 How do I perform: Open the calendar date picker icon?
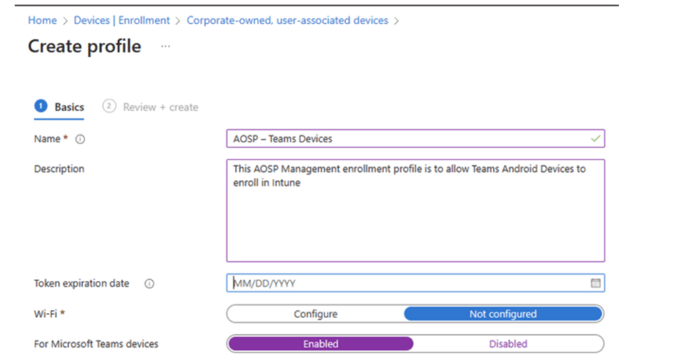tap(595, 283)
